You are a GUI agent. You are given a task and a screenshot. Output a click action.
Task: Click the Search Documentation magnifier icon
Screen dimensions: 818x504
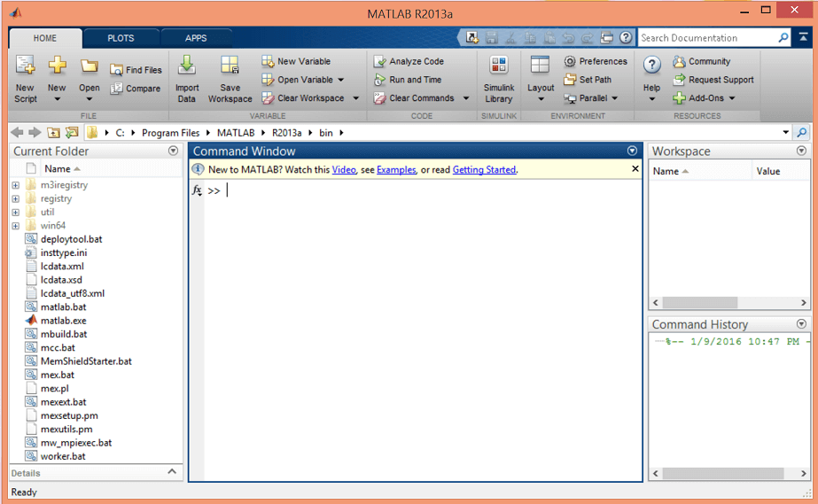[783, 37]
